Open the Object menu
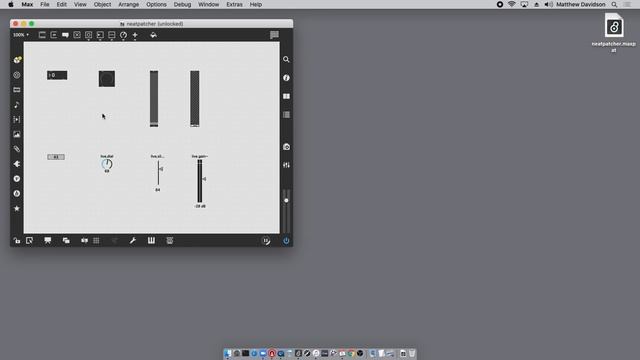 (102, 4)
